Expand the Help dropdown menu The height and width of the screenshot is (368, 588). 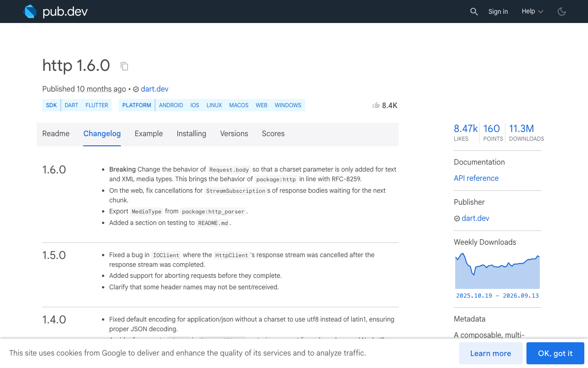(x=532, y=11)
